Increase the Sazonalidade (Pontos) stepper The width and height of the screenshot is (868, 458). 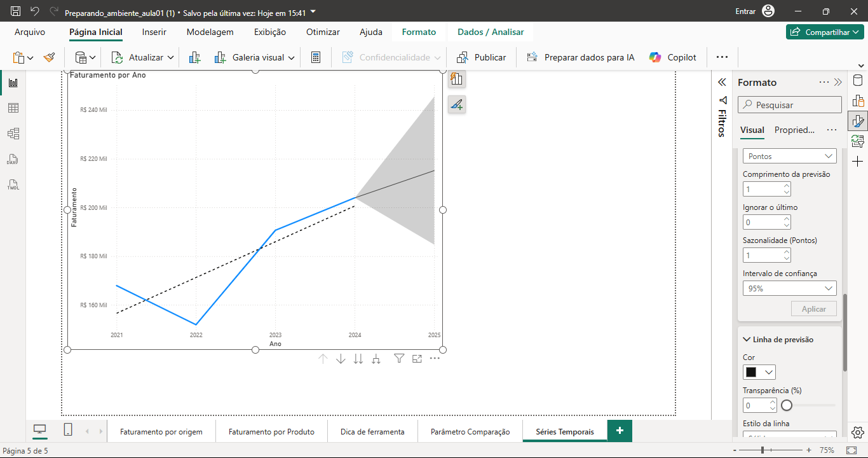pyautogui.click(x=787, y=252)
